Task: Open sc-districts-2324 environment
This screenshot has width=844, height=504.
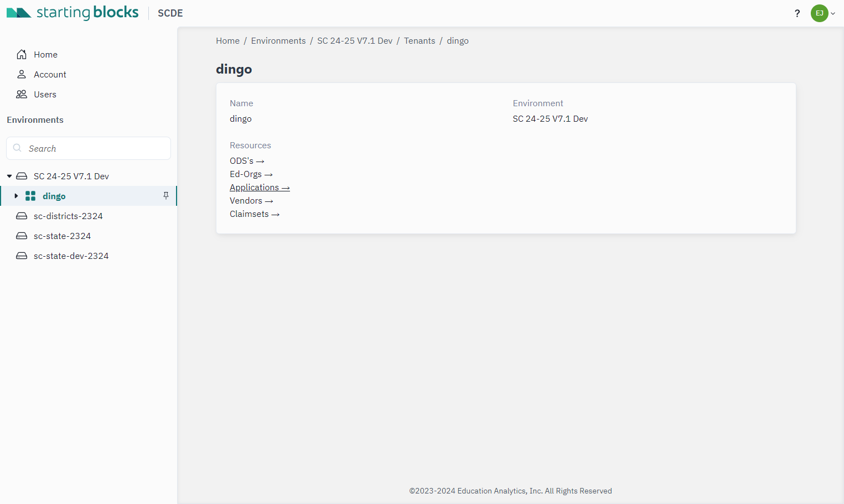Action: 68,216
